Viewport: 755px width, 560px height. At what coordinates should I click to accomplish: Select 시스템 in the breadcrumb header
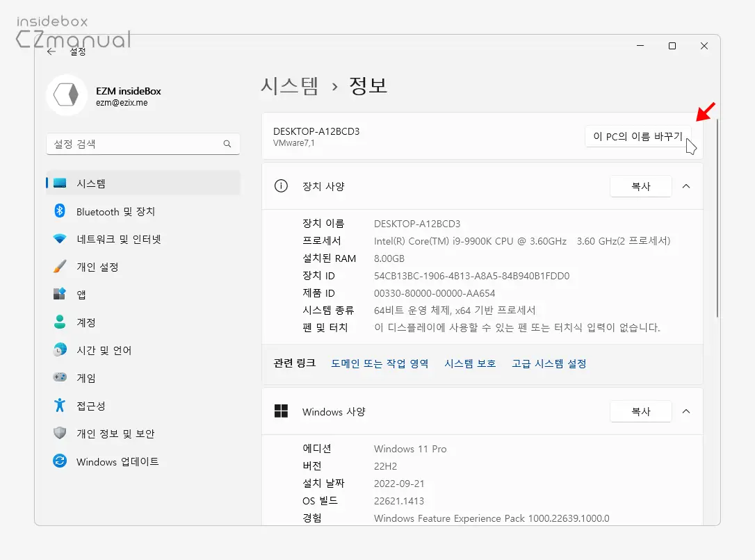[x=289, y=85]
